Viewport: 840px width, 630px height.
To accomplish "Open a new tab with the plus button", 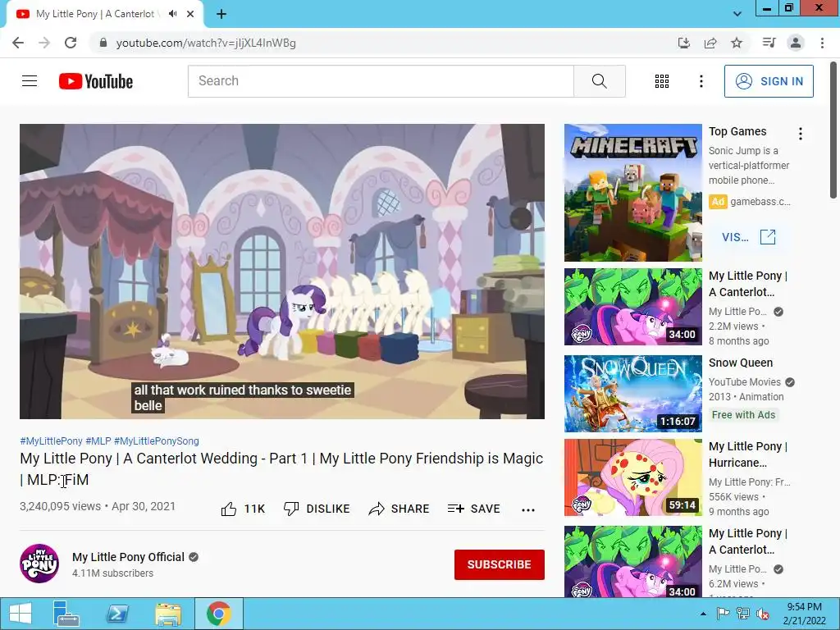I will pos(221,15).
